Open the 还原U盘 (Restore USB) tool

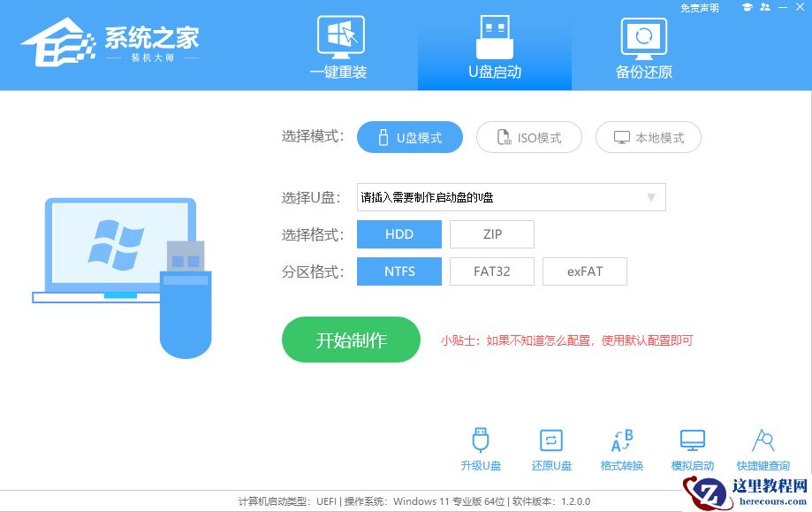550,447
